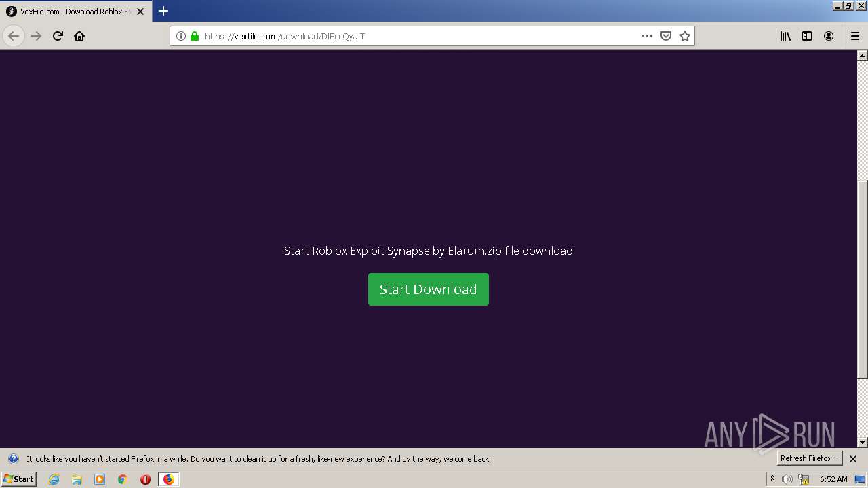Go back using the browser back arrow

click(x=14, y=36)
